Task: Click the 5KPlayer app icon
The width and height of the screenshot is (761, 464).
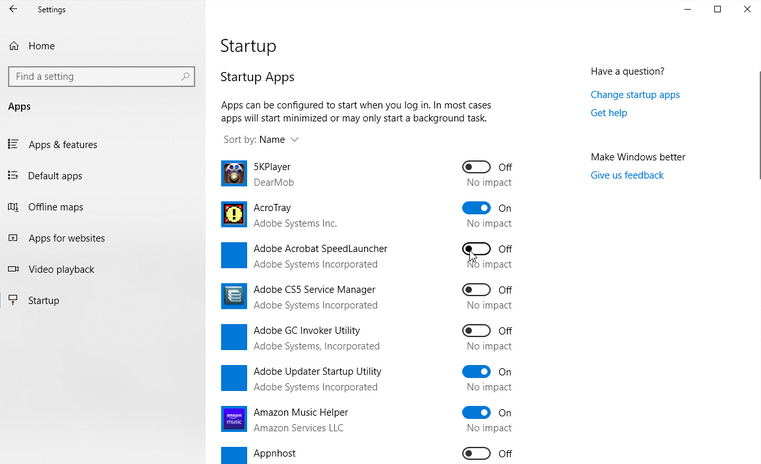Action: point(234,173)
